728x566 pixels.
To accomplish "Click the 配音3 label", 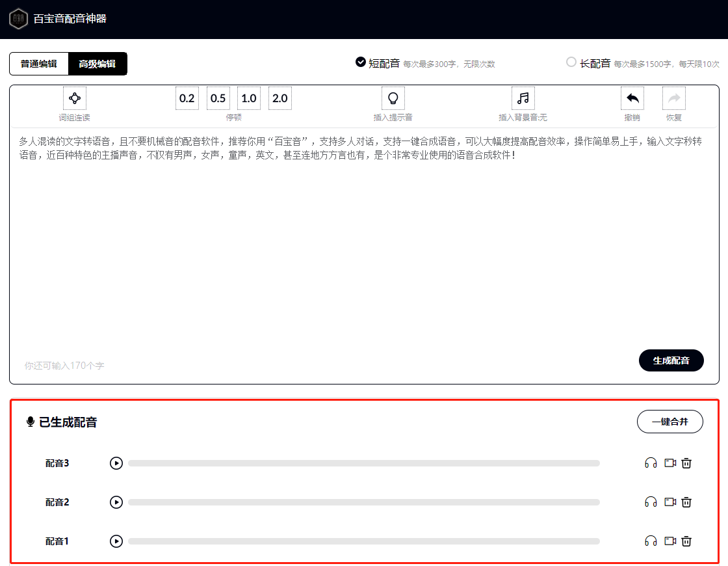I will 57,463.
